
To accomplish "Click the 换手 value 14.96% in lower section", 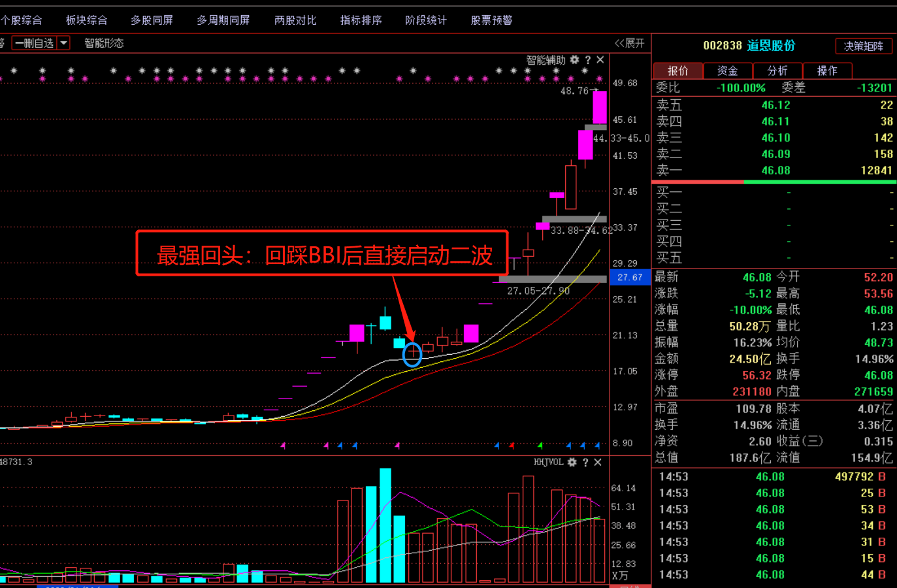I will coord(752,425).
